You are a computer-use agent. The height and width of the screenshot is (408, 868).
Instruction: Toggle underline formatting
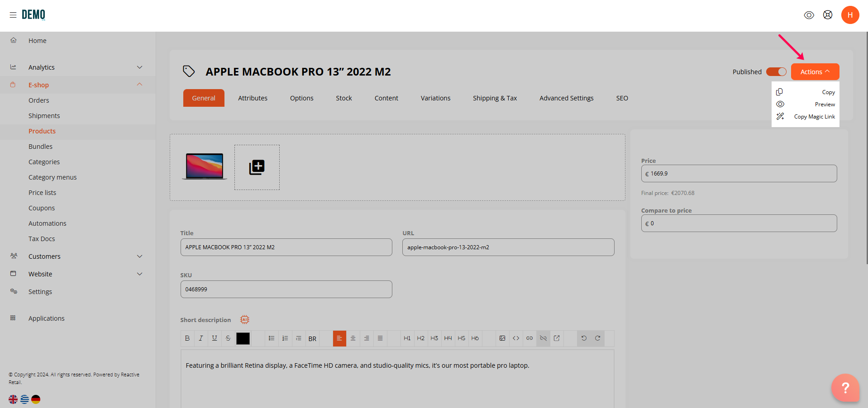[x=215, y=338]
